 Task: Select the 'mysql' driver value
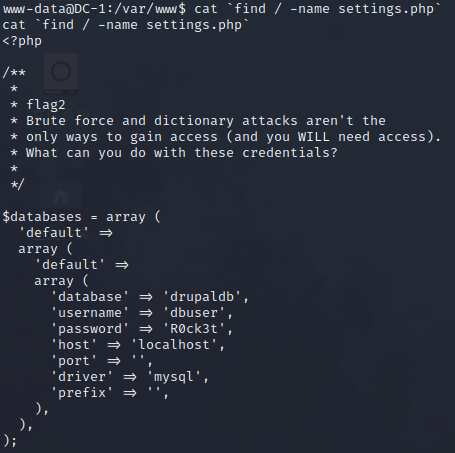[x=174, y=377]
